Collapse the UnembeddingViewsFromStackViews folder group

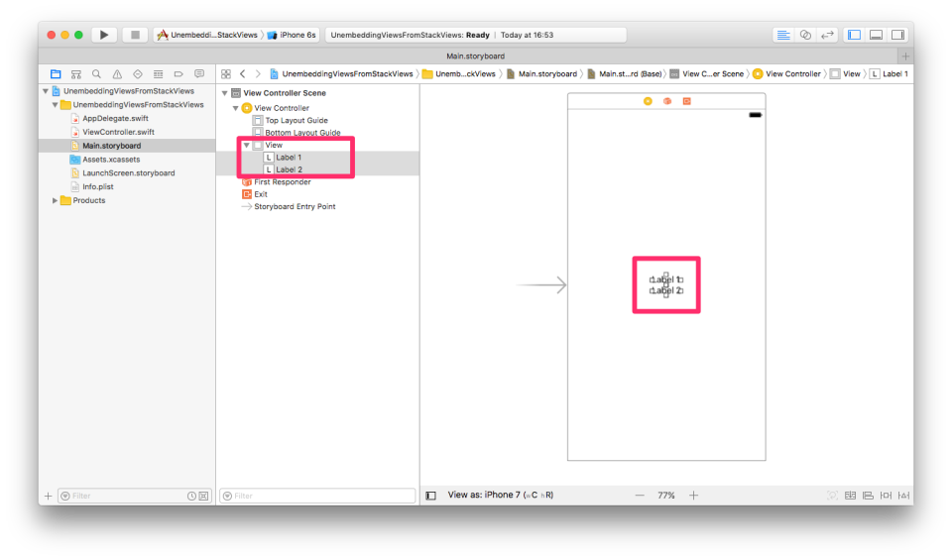(55, 104)
